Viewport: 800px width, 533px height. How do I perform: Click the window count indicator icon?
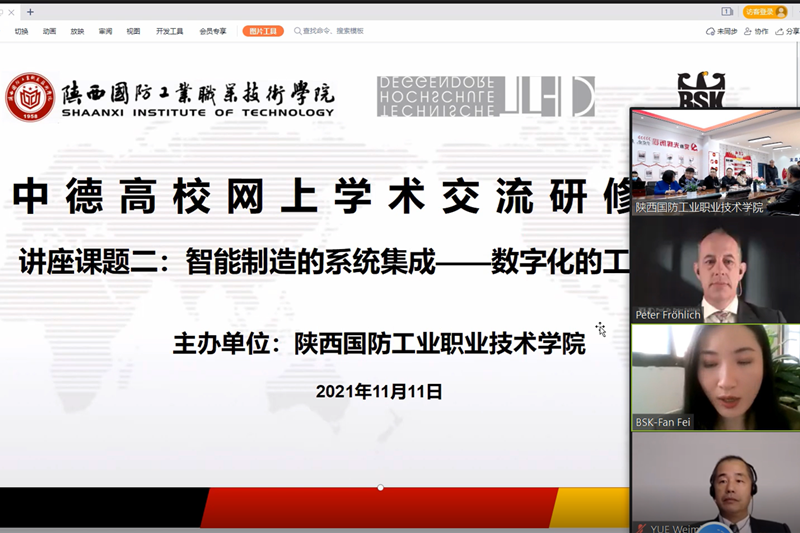point(727,12)
